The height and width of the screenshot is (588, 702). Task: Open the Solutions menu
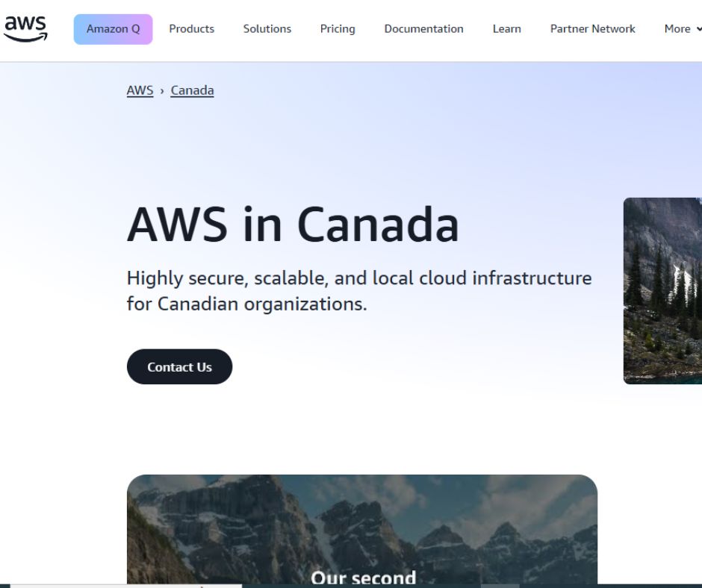267,29
